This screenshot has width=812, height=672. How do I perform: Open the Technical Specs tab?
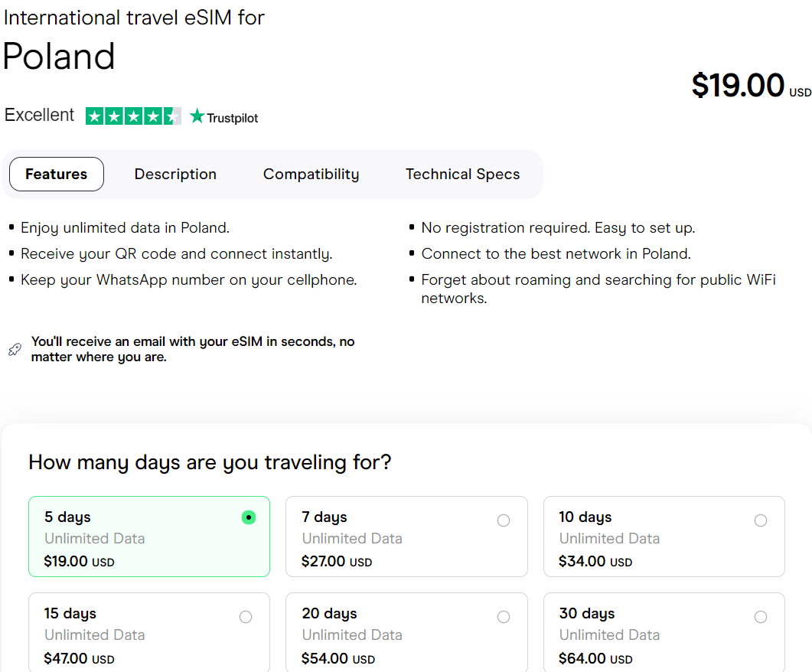coord(462,175)
